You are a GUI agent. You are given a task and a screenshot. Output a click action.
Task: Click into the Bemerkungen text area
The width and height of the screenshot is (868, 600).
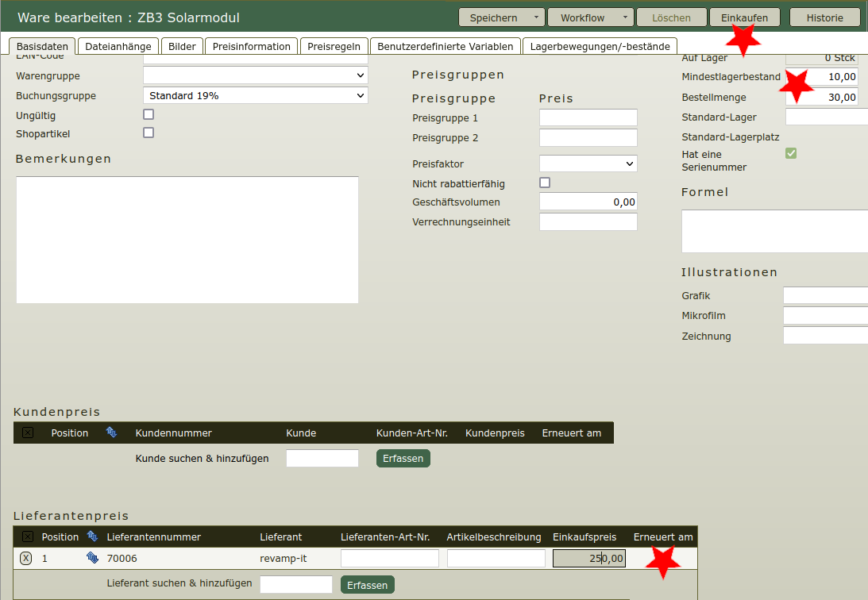187,240
